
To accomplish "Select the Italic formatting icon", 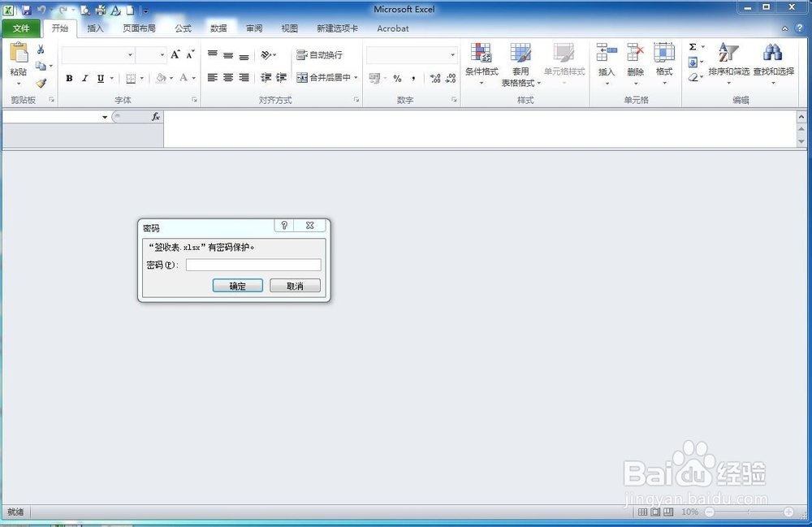I will tap(84, 79).
